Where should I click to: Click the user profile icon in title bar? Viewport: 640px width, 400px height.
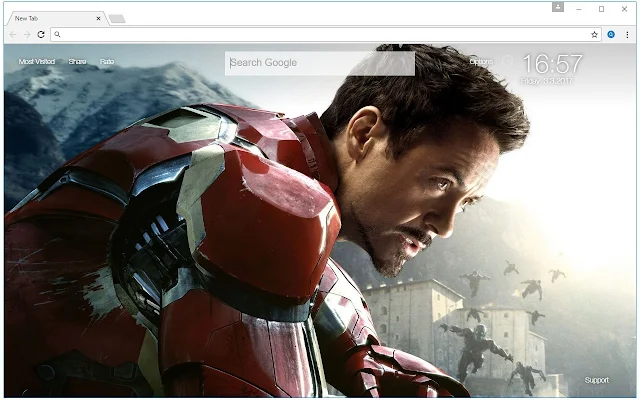click(558, 7)
